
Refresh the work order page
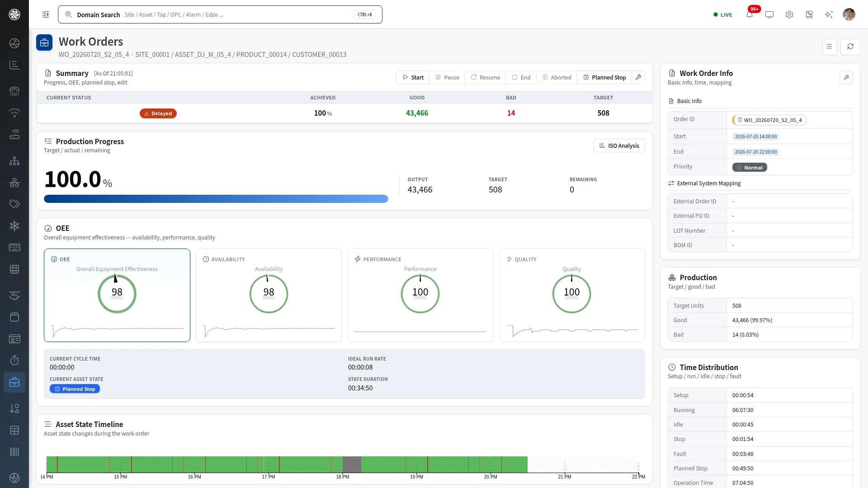click(x=850, y=47)
